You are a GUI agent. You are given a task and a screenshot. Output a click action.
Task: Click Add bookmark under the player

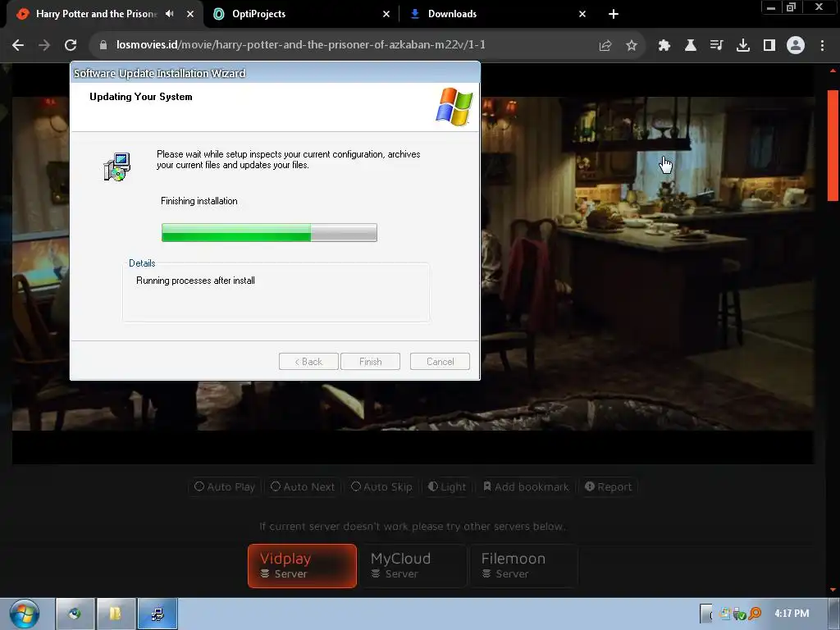coord(526,487)
